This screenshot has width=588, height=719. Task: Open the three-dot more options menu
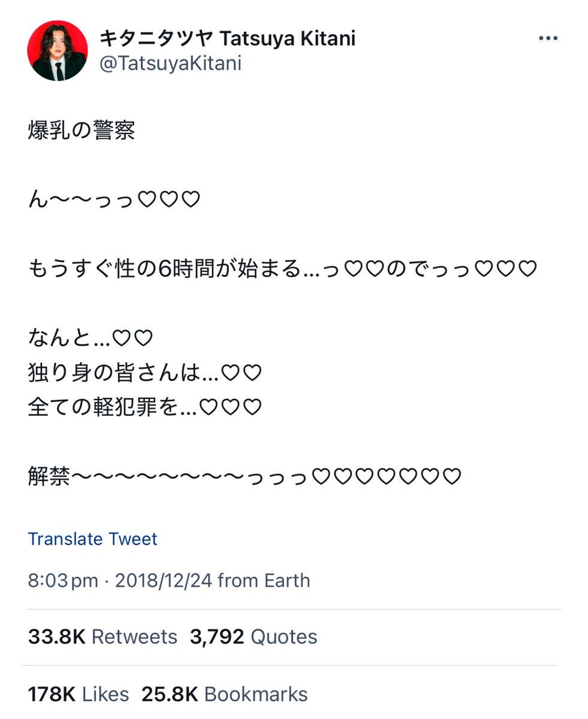[x=548, y=40]
